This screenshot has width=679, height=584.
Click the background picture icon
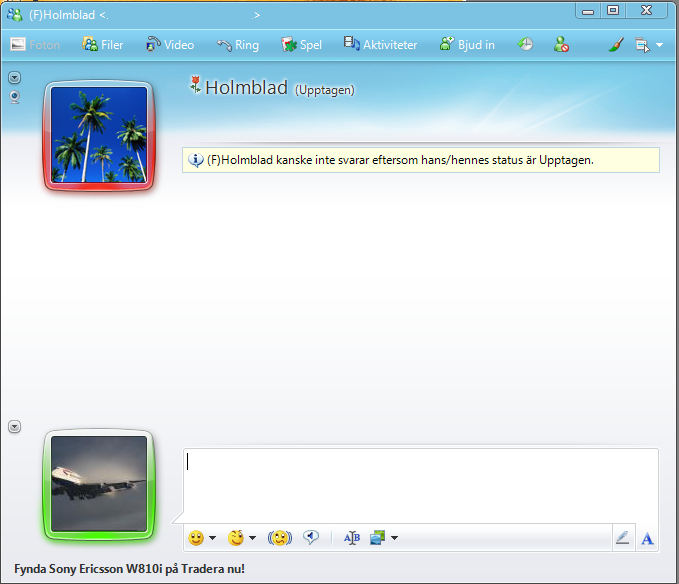point(378,538)
